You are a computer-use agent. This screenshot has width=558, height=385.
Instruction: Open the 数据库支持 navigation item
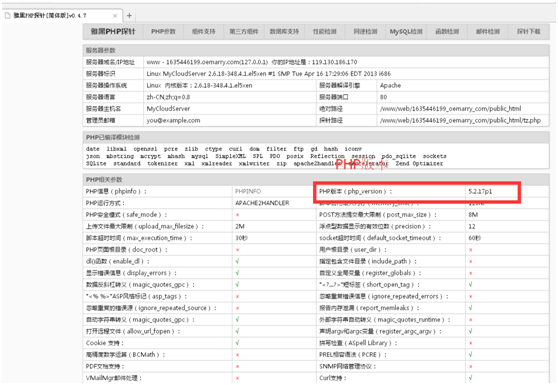[284, 32]
